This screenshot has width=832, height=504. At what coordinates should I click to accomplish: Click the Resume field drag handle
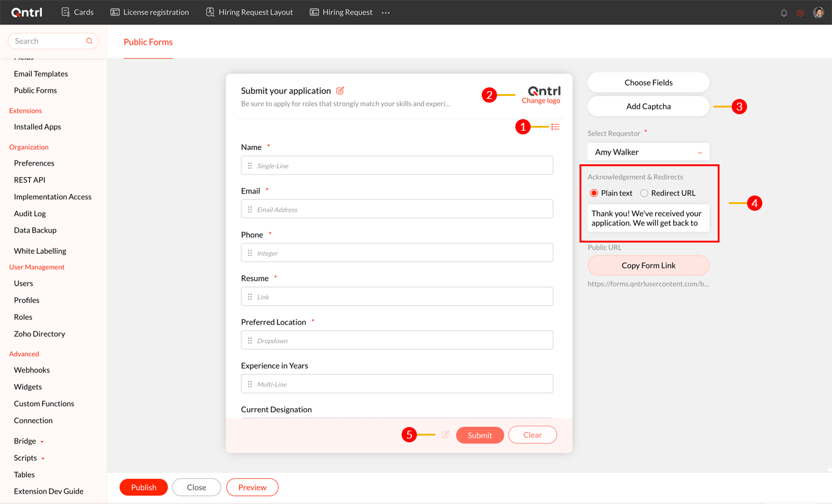click(249, 297)
